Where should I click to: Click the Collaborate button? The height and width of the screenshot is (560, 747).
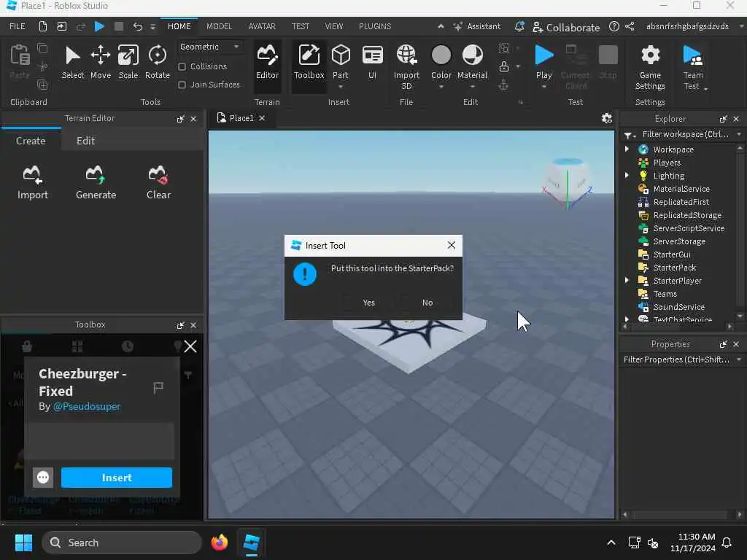(x=566, y=28)
